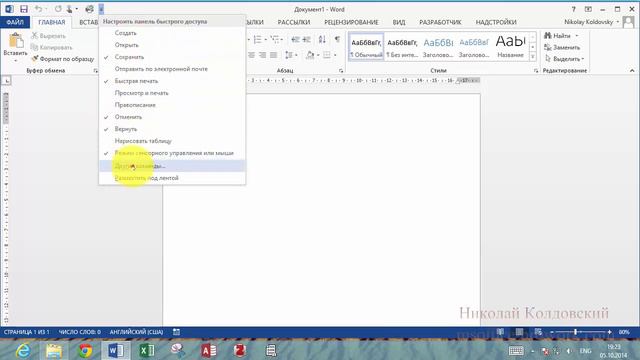The image size is (640, 360).
Task: Click the Заменить button
Action: 562,47
